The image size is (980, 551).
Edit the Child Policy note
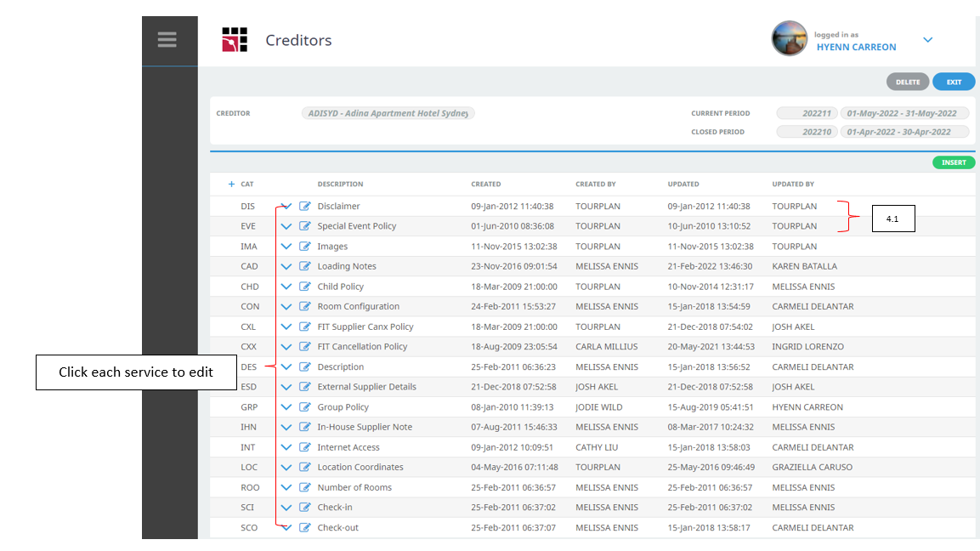tap(305, 287)
